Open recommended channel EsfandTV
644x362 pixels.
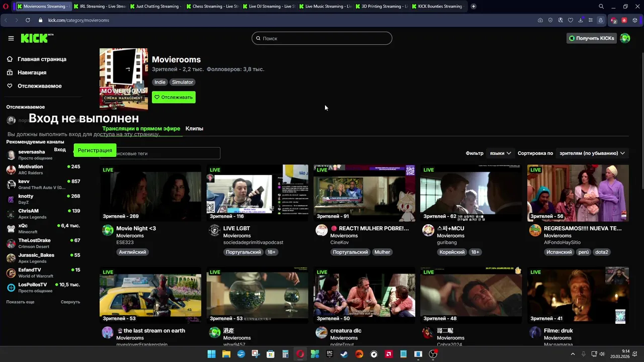click(43, 273)
